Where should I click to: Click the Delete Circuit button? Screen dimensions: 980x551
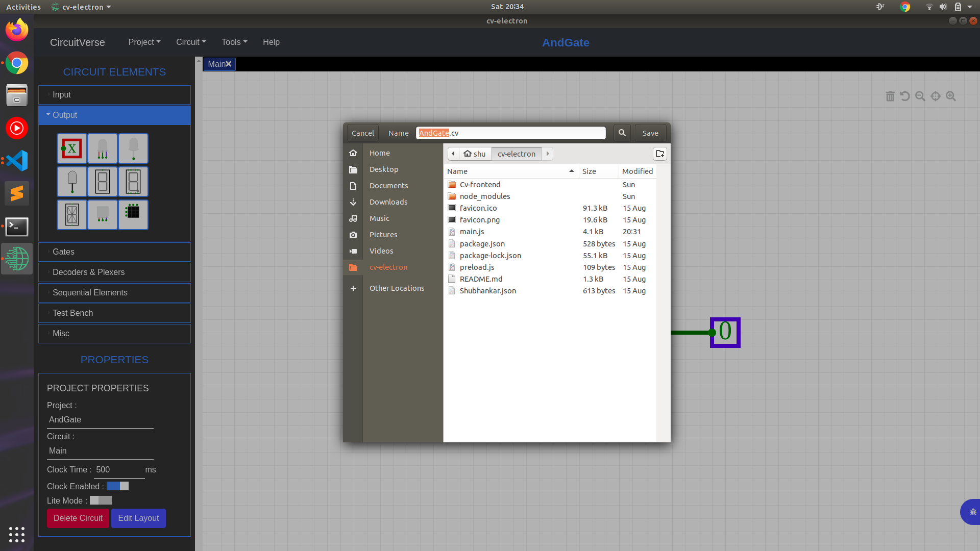point(78,518)
